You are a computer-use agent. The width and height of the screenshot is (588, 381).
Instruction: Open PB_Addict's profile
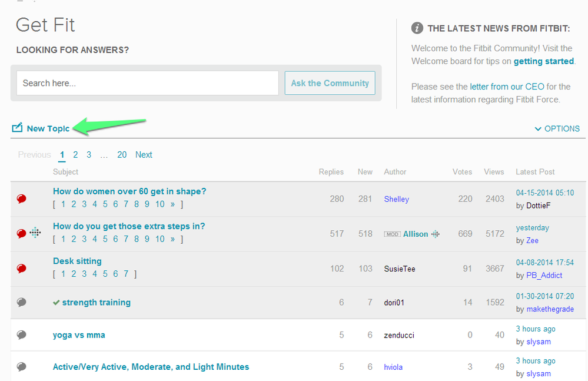coord(544,275)
